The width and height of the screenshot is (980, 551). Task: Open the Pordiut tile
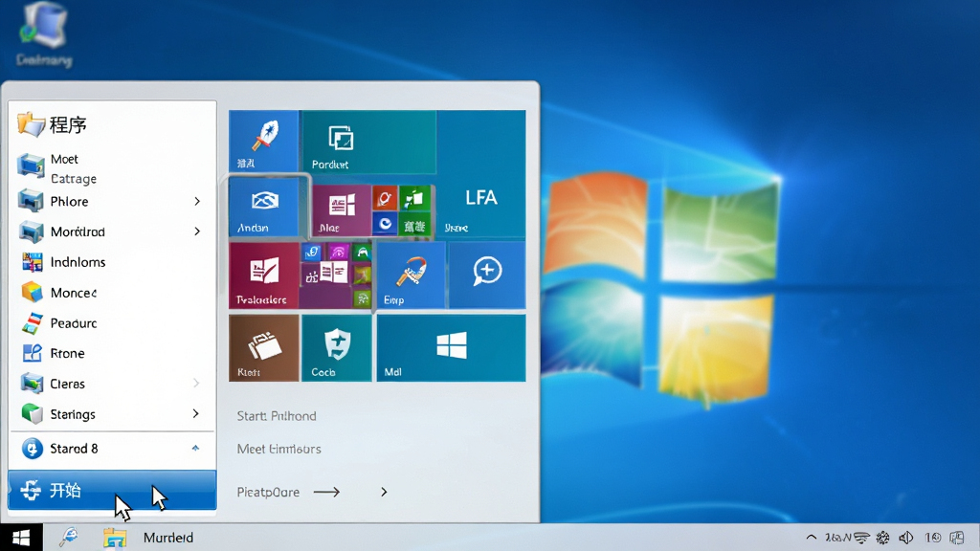[368, 142]
